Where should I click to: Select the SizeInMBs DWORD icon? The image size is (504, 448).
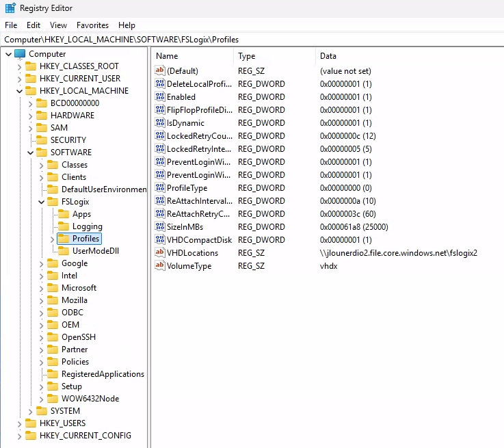tap(160, 226)
